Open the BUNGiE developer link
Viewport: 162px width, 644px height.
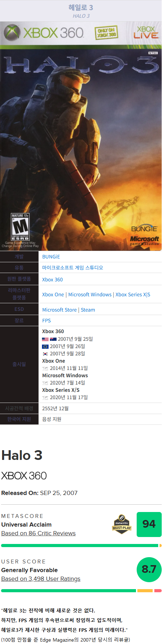click(51, 257)
